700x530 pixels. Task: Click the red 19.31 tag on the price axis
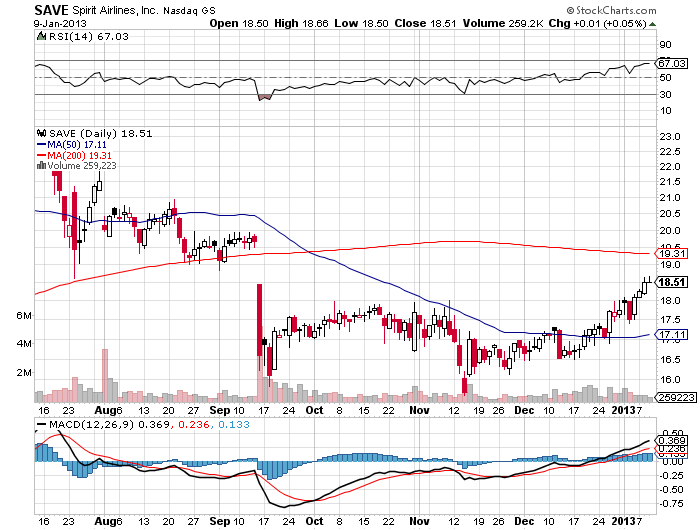click(671, 254)
